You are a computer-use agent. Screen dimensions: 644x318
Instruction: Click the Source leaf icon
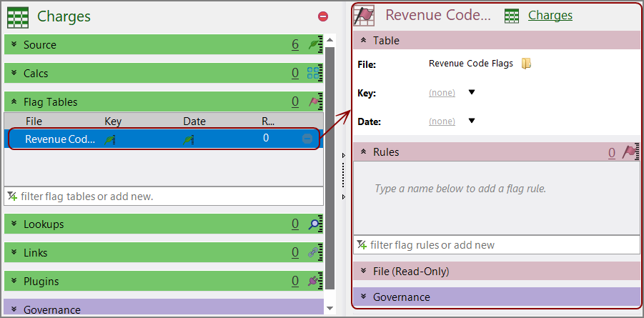pos(315,44)
